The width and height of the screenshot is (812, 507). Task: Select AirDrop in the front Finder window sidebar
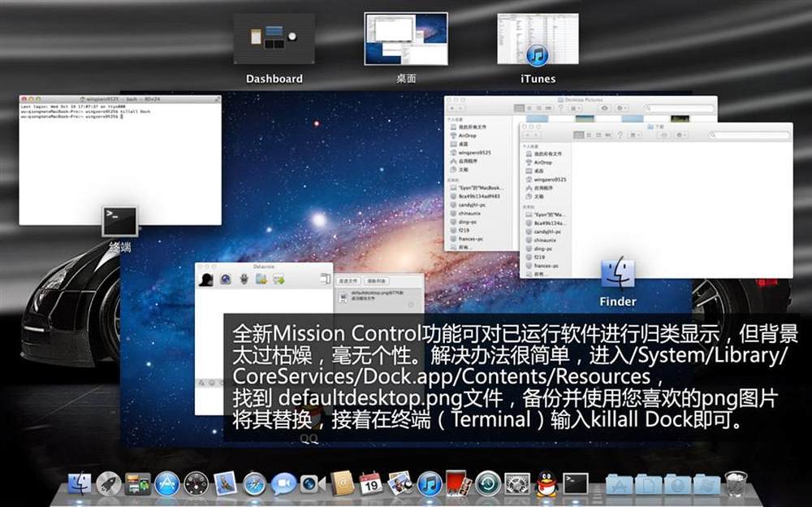point(542,162)
